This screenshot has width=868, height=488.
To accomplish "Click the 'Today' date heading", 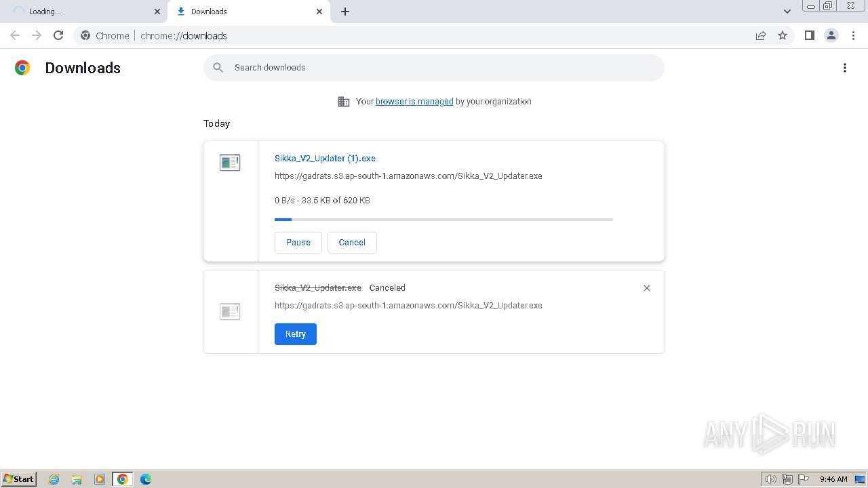I will click(216, 124).
